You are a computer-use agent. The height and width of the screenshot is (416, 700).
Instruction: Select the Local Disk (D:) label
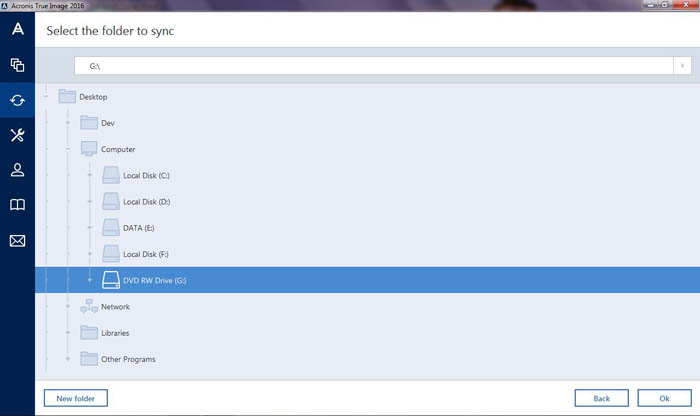pos(146,202)
